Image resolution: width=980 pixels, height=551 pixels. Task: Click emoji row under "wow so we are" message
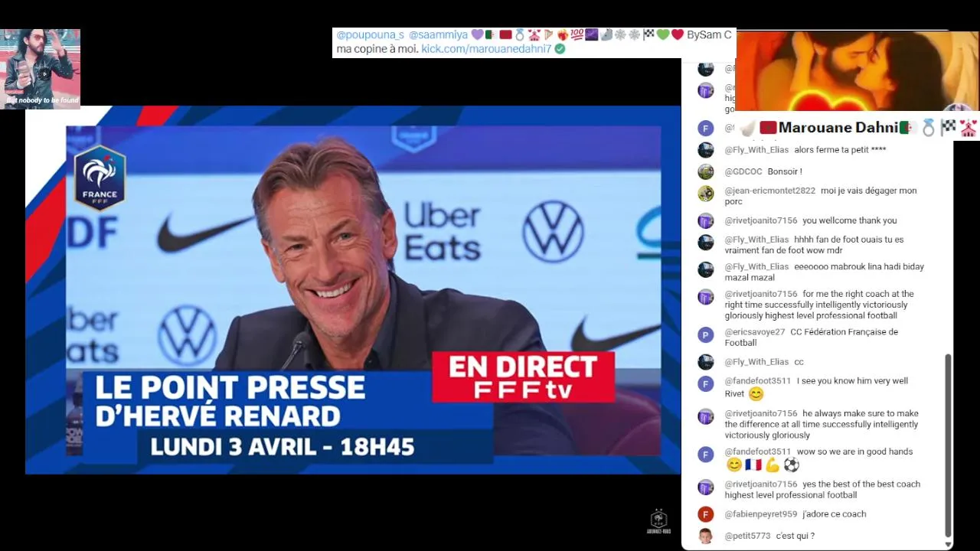click(x=763, y=465)
